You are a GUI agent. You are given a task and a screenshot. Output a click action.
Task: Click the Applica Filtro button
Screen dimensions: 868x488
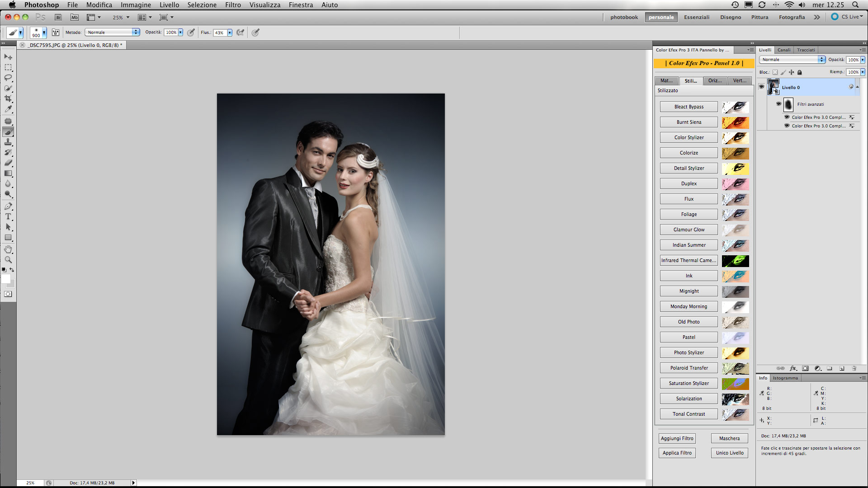click(x=677, y=453)
